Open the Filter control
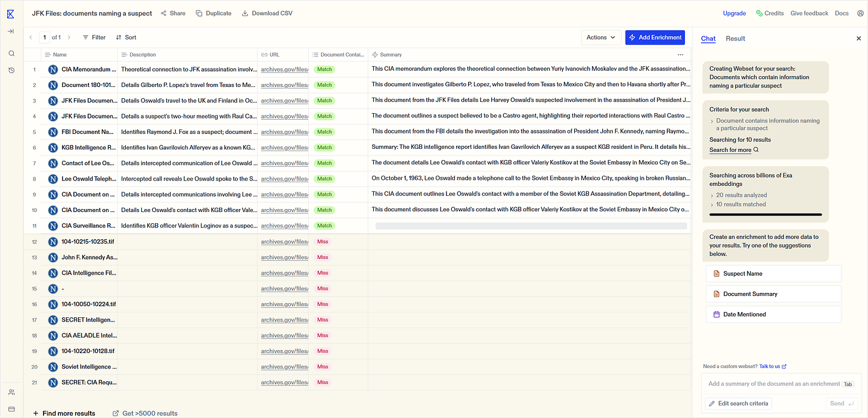868x418 pixels. 94,38
